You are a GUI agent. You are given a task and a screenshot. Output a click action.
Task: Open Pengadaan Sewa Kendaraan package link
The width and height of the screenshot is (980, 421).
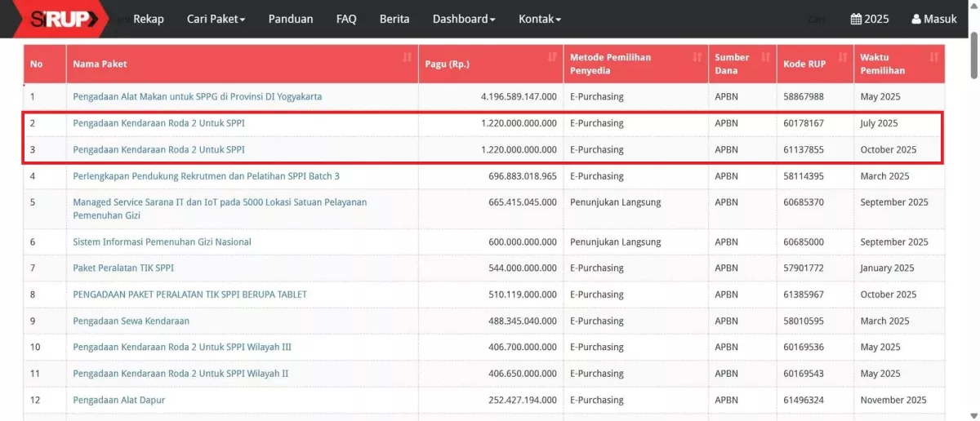pos(131,321)
